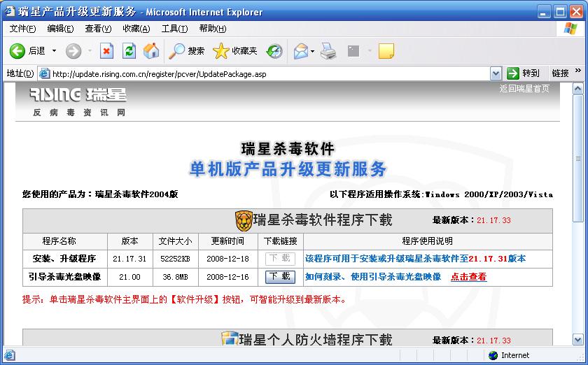Follow the 返回瑞星首页 link
588x365 pixels.
pyautogui.click(x=524, y=89)
